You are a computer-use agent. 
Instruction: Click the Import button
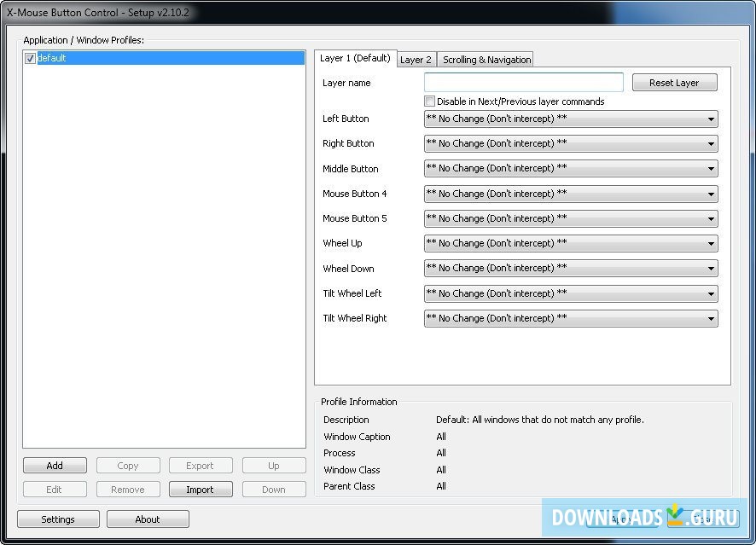click(x=201, y=489)
